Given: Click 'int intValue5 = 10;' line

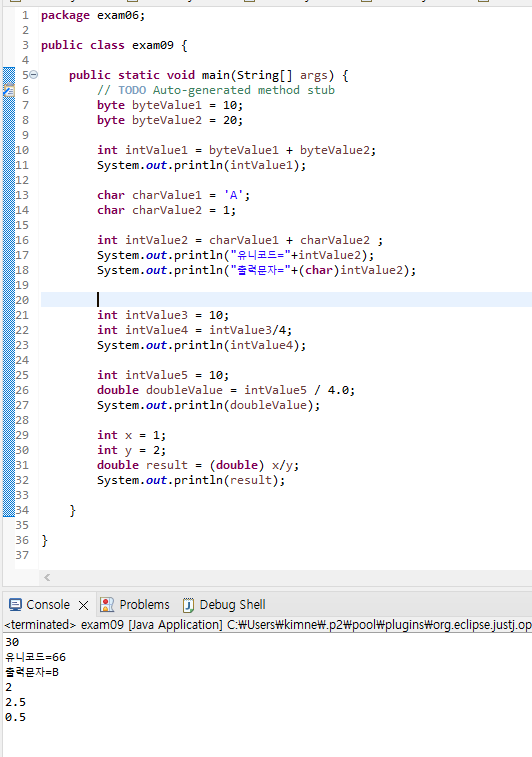Looking at the screenshot, I should point(163,375).
